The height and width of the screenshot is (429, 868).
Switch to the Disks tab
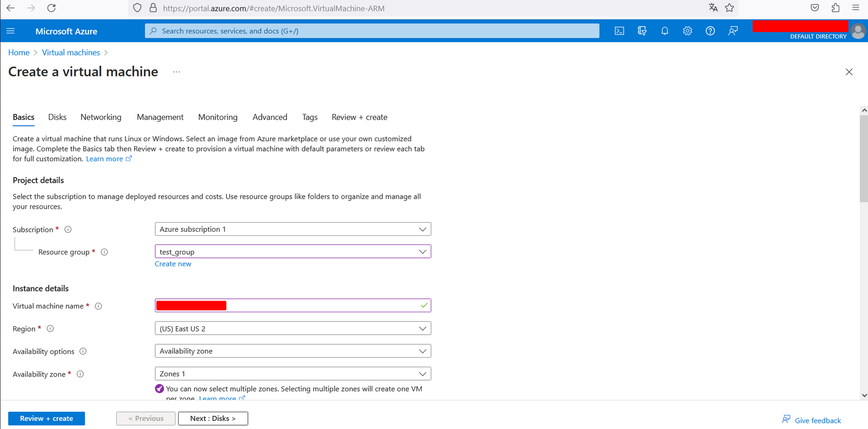click(57, 117)
